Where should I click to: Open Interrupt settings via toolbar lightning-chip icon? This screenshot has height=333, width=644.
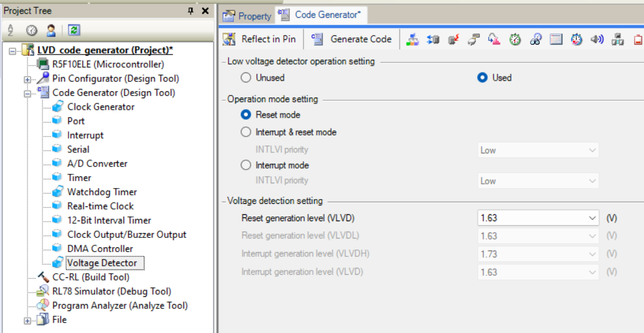click(x=454, y=39)
